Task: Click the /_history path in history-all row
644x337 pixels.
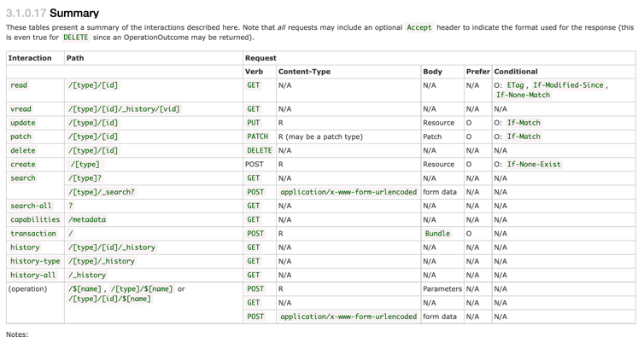Action: click(87, 275)
